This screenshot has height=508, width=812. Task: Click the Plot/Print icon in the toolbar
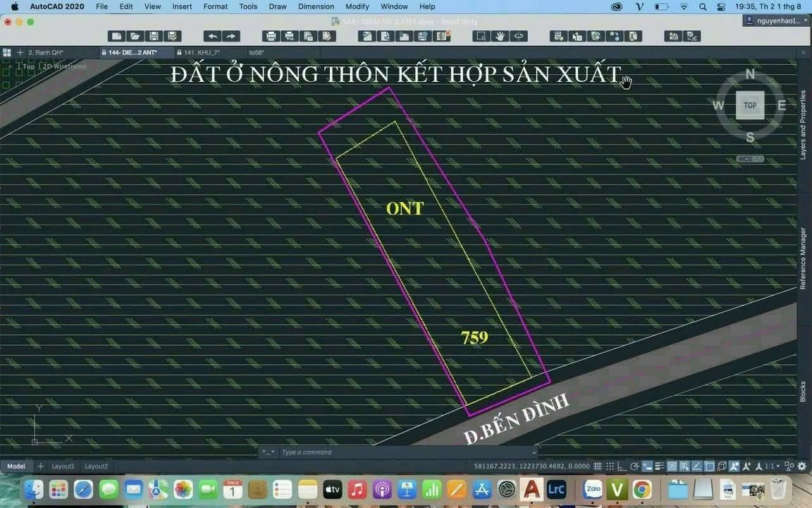pyautogui.click(x=271, y=35)
